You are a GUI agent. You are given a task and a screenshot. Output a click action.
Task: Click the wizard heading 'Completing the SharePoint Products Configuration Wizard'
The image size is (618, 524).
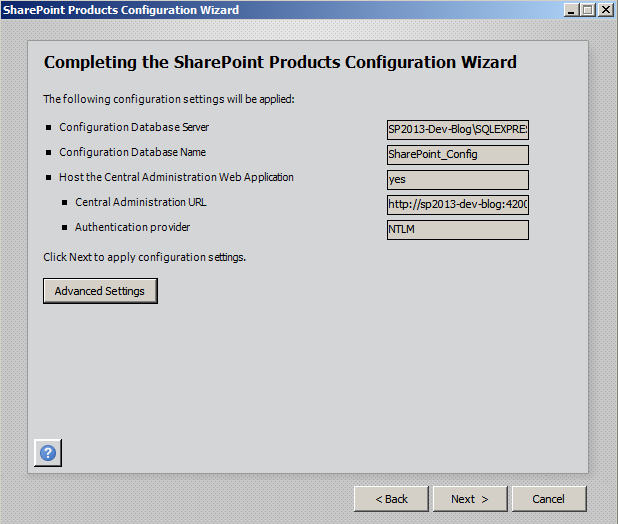click(x=280, y=62)
